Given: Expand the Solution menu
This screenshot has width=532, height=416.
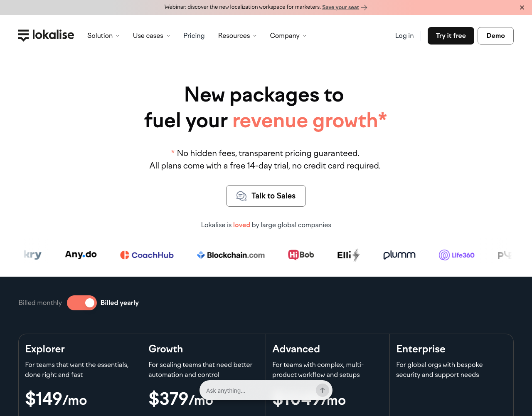Looking at the screenshot, I should (103, 36).
